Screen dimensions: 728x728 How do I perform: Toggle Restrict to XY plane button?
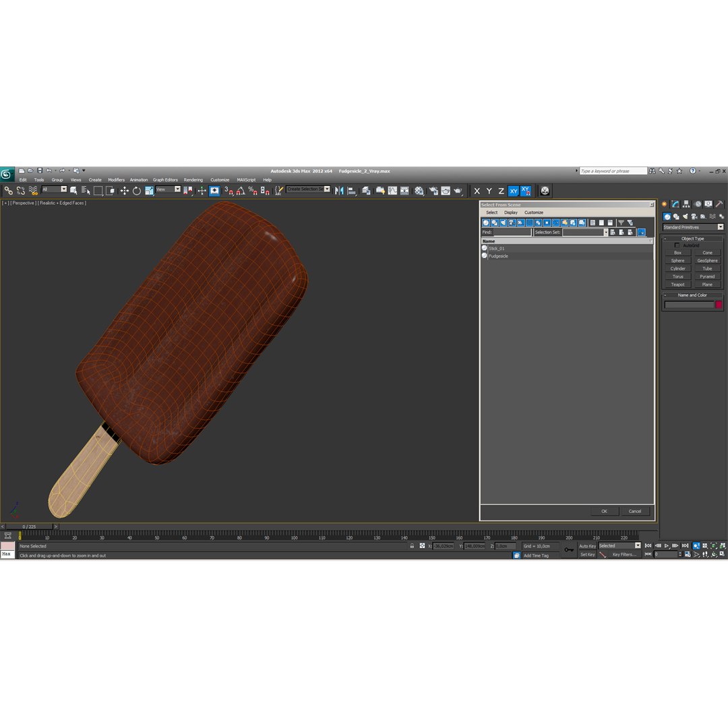514,191
